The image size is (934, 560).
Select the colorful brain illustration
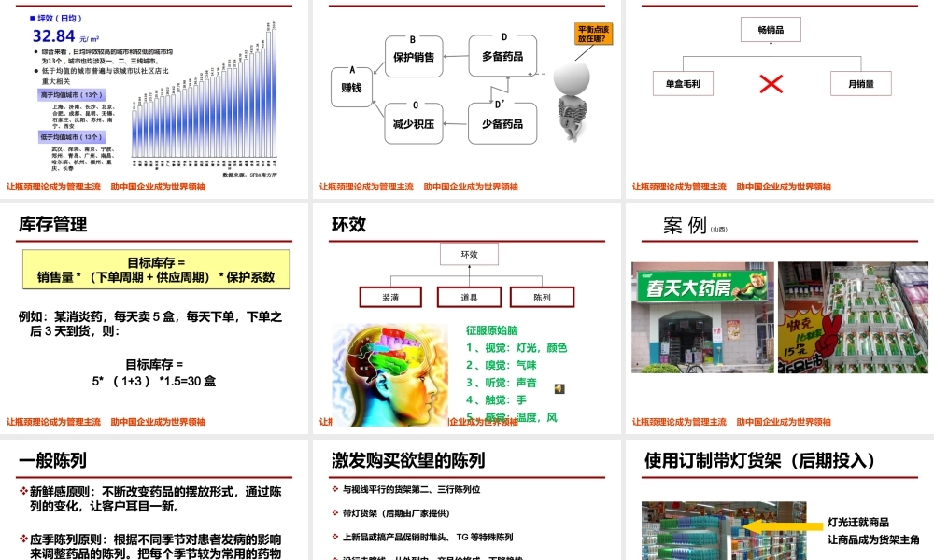click(x=389, y=375)
